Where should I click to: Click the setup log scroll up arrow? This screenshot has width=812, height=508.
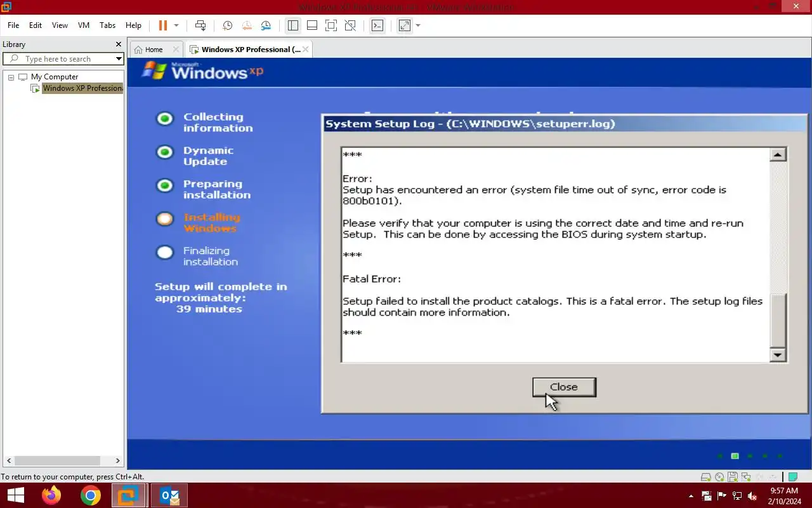[x=778, y=154]
